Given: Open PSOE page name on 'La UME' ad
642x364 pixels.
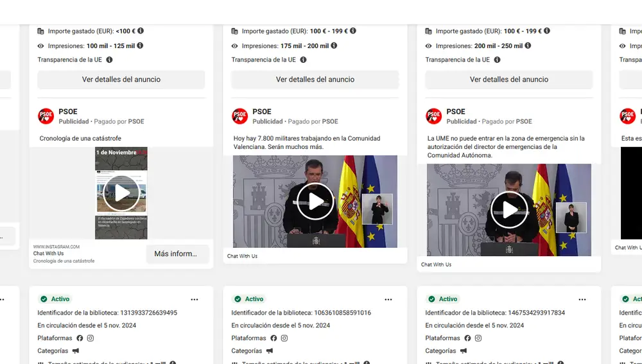Looking at the screenshot, I should click(456, 111).
